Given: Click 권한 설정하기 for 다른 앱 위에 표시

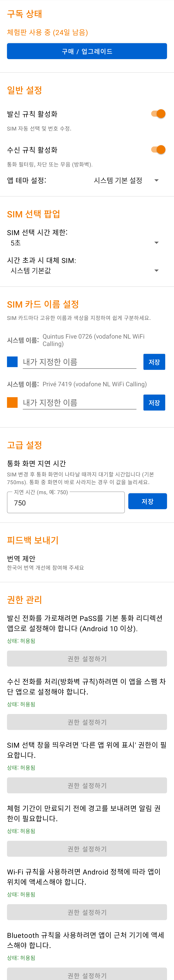Looking at the screenshot, I should (87, 785).
